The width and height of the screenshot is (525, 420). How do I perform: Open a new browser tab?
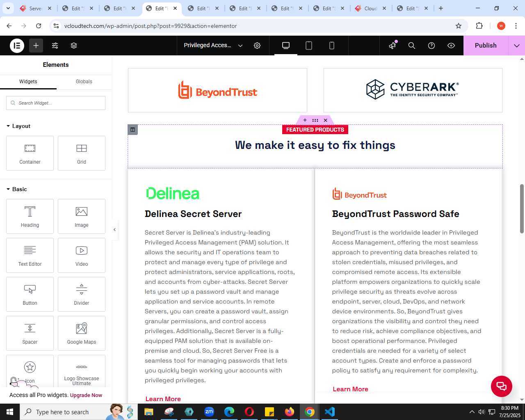(441, 8)
